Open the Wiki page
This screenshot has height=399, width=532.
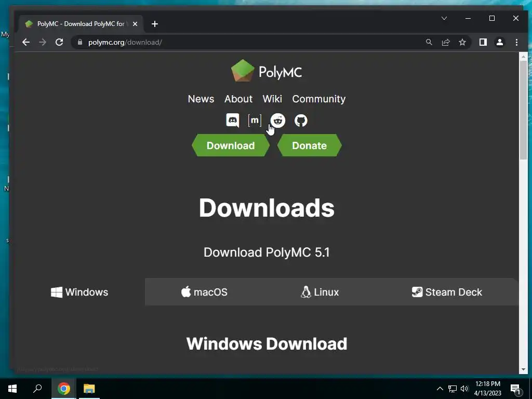[x=272, y=99]
